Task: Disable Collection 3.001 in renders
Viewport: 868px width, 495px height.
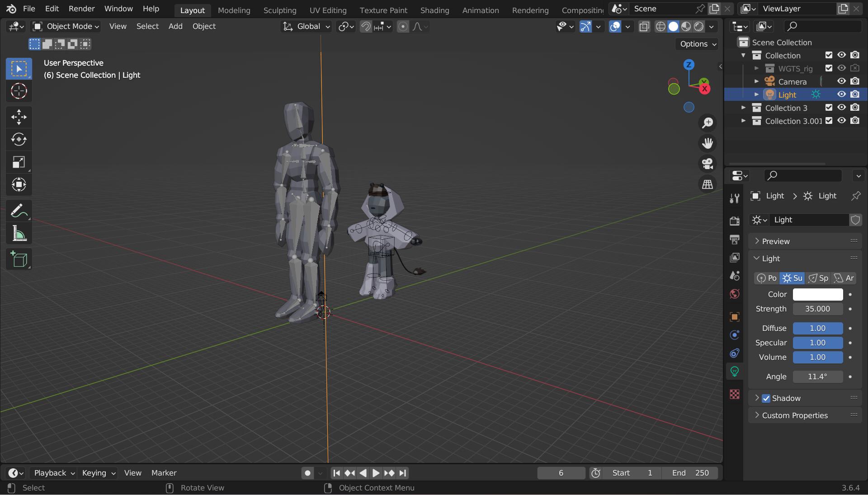Action: click(x=855, y=121)
